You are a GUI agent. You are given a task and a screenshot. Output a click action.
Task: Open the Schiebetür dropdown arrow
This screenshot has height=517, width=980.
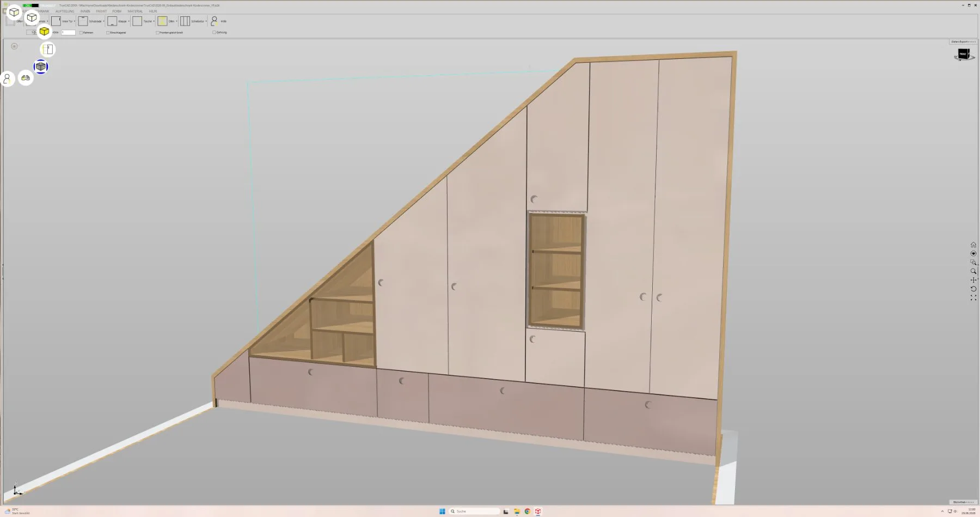click(x=206, y=21)
